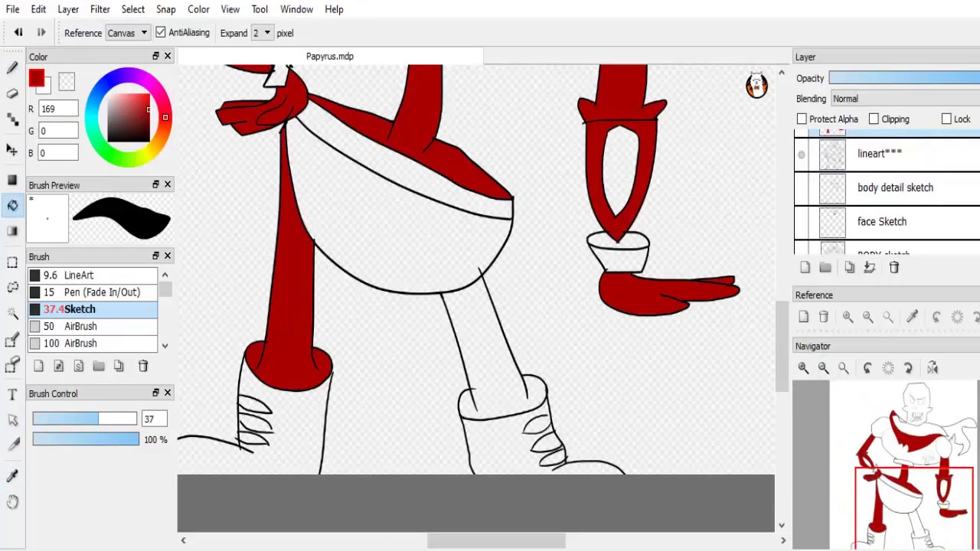Open the Layer menu

click(68, 9)
